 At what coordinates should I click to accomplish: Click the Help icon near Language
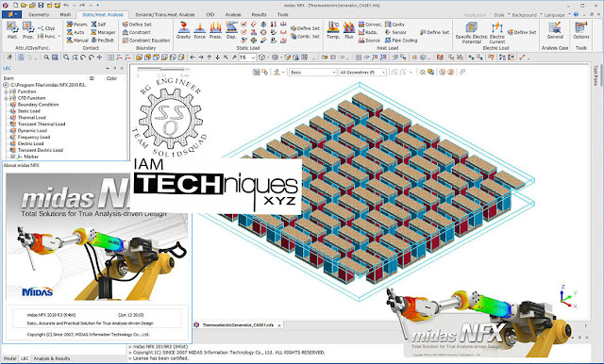click(576, 15)
